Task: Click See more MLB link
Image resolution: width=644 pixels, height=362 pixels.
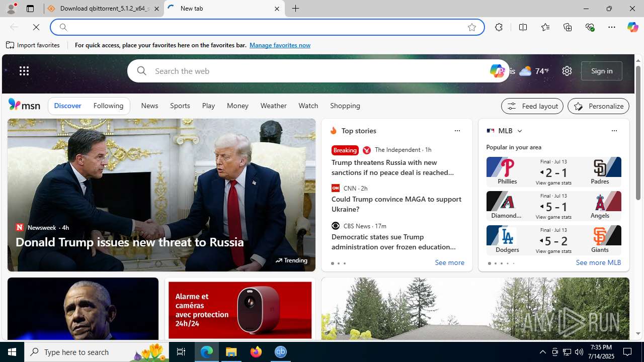Action: (598, 263)
